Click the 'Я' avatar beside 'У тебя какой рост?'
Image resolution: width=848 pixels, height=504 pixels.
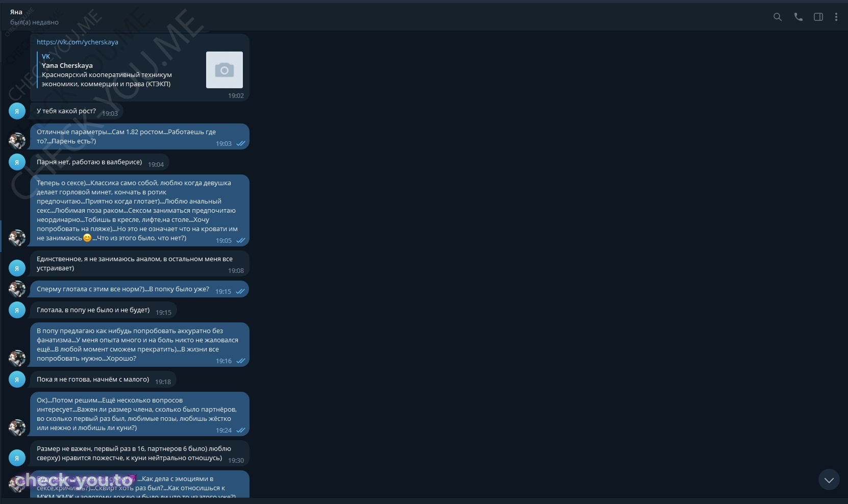coord(17,111)
